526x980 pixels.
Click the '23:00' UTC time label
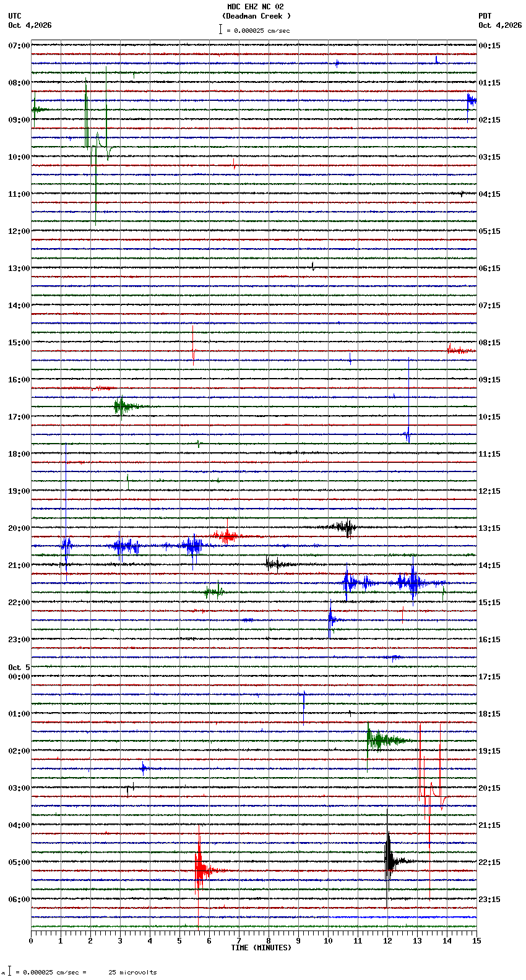pyautogui.click(x=19, y=640)
